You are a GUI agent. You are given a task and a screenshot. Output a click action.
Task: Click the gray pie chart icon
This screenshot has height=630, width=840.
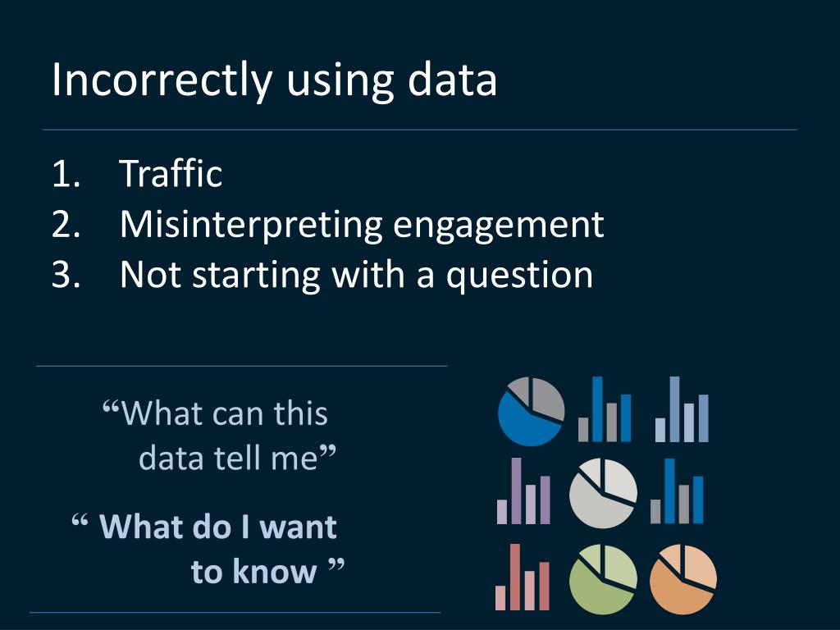pos(603,494)
